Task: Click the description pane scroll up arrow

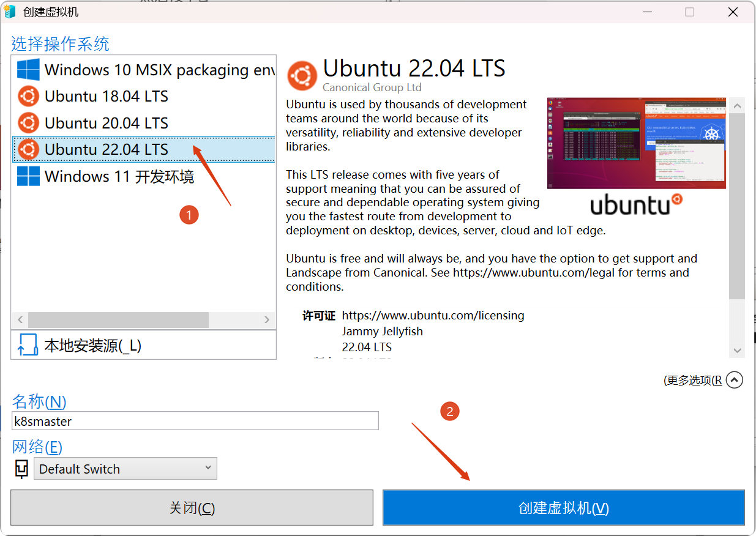Action: click(x=737, y=106)
